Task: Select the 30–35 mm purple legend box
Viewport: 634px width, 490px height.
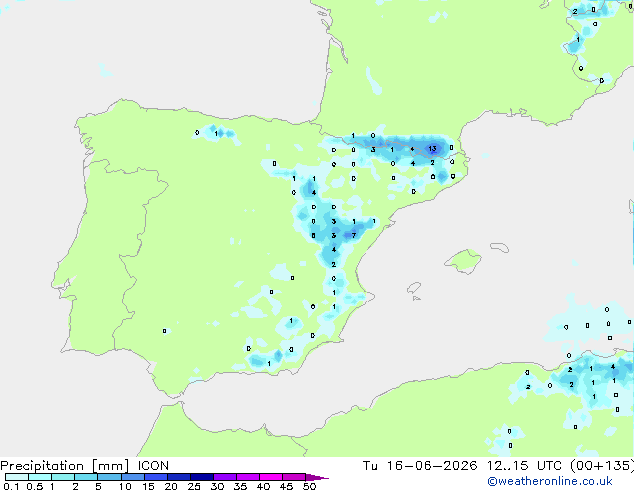Action: coord(225,477)
